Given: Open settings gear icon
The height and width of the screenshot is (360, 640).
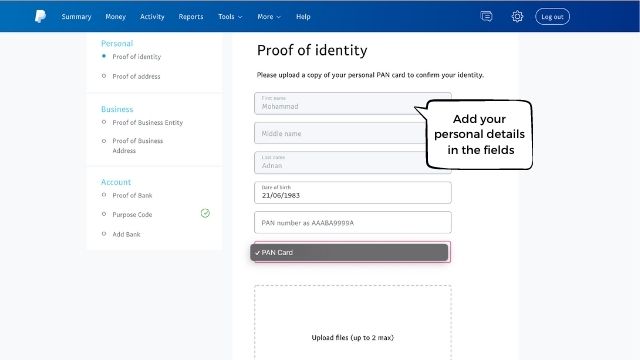Looking at the screenshot, I should [x=517, y=16].
